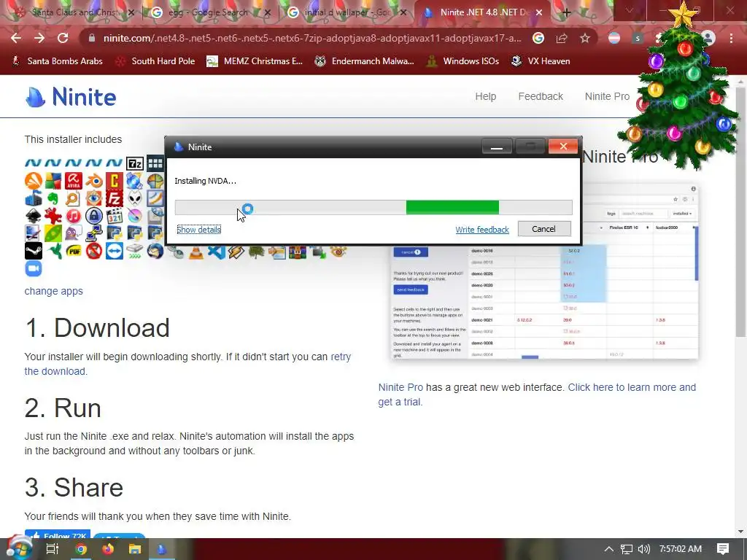Switch to the Santa Claus and Christmas tab
The image size is (747, 560).
[x=74, y=12]
